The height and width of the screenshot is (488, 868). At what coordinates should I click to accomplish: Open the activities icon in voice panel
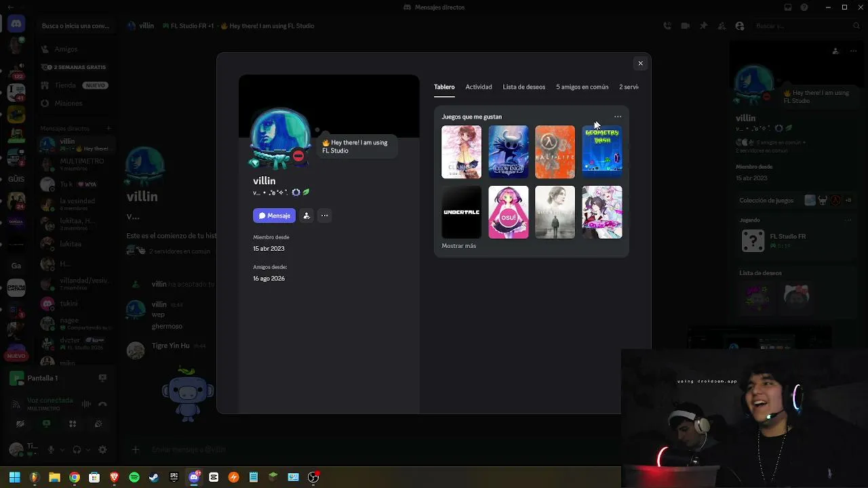point(73,424)
